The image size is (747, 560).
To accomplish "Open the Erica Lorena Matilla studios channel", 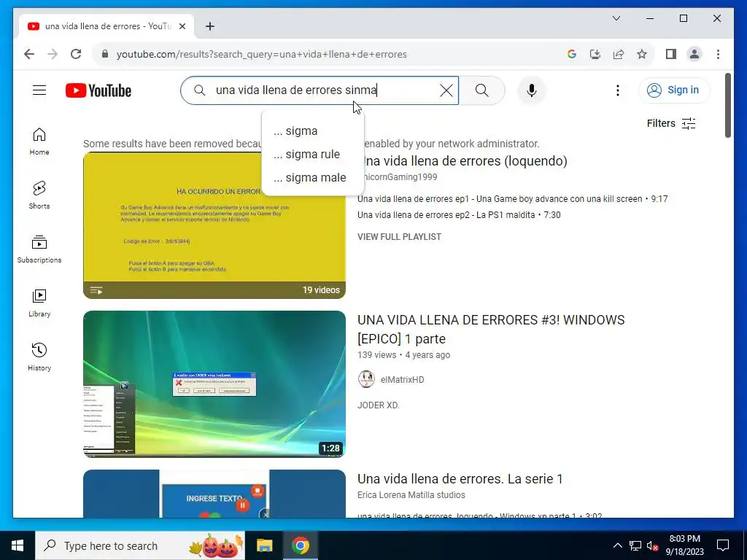I will [x=411, y=495].
